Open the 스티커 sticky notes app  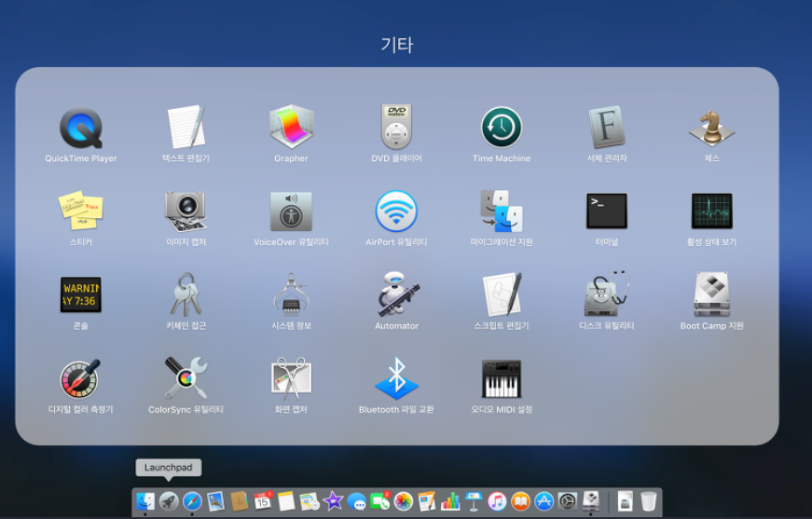pos(81,212)
